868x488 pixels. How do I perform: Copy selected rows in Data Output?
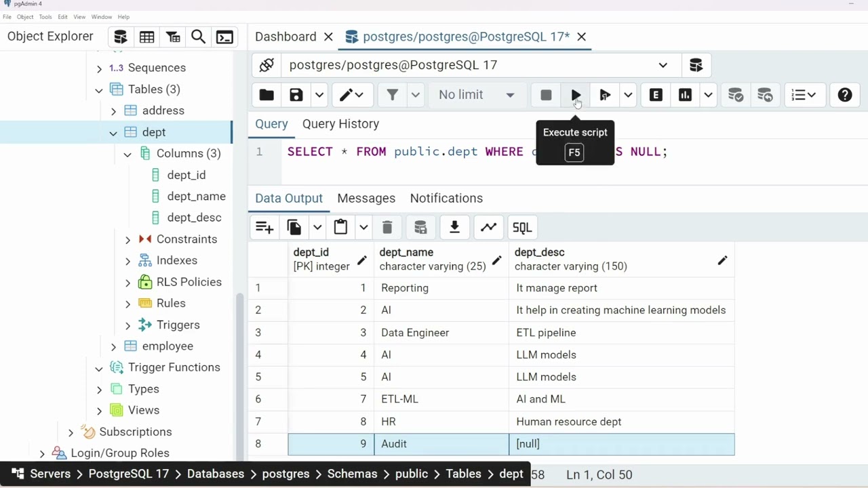click(x=294, y=228)
